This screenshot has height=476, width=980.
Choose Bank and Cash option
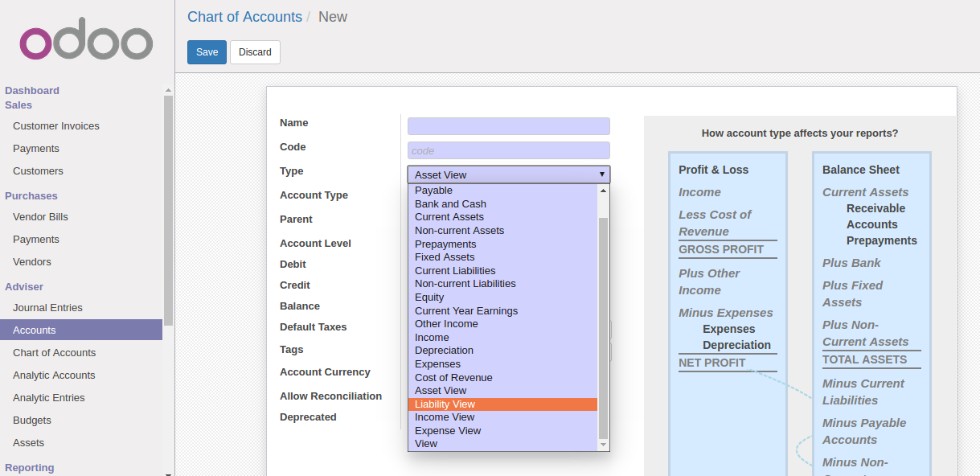point(450,204)
